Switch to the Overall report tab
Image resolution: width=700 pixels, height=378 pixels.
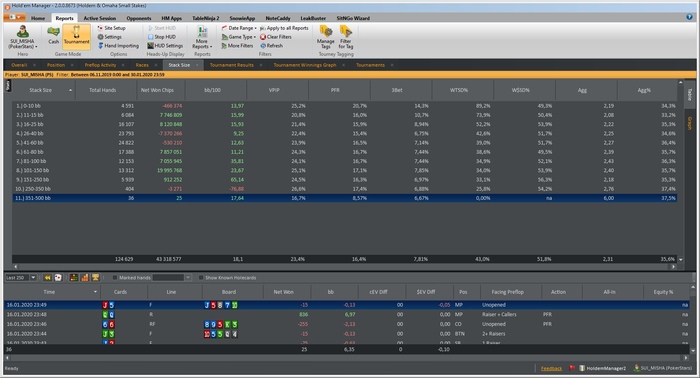(x=19, y=65)
